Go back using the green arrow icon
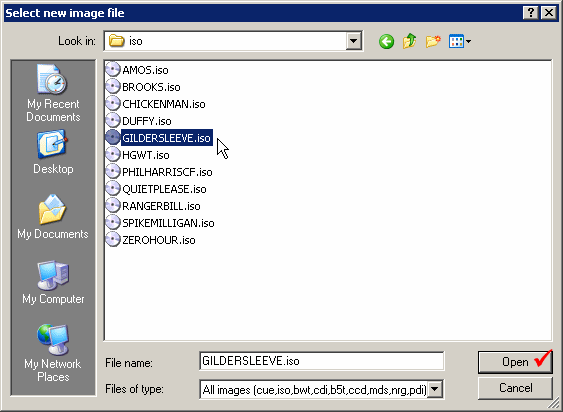The height and width of the screenshot is (412, 563). (386, 42)
